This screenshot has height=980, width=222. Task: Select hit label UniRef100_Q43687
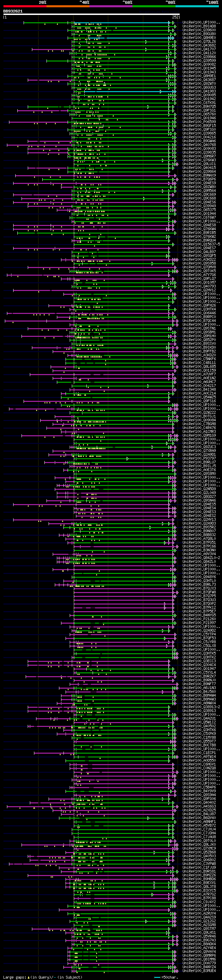[199, 80]
